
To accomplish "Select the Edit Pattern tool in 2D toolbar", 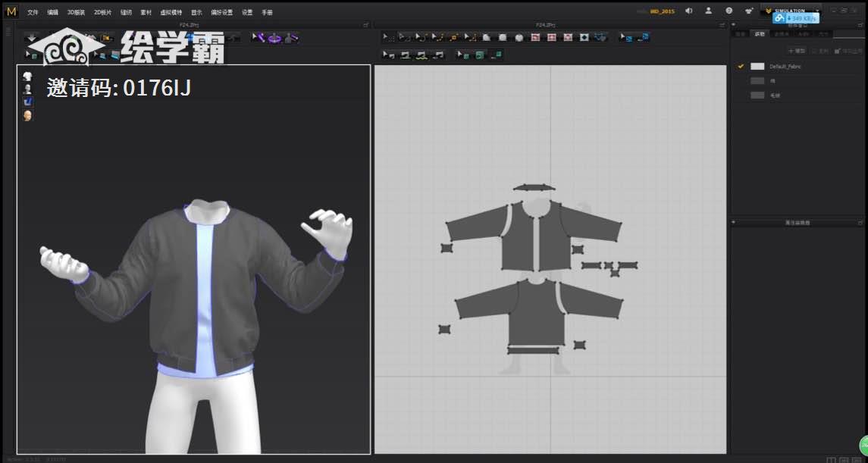I will click(405, 37).
